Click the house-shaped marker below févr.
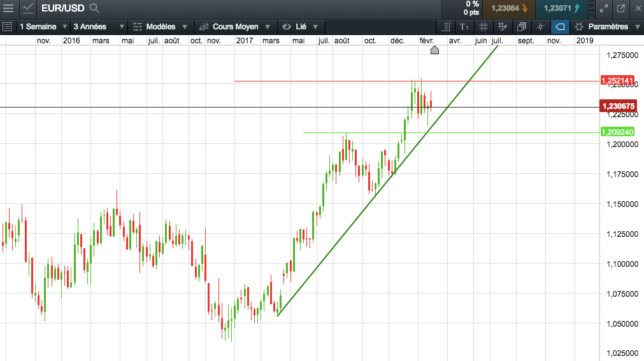The height and width of the screenshot is (361, 644). 434,50
